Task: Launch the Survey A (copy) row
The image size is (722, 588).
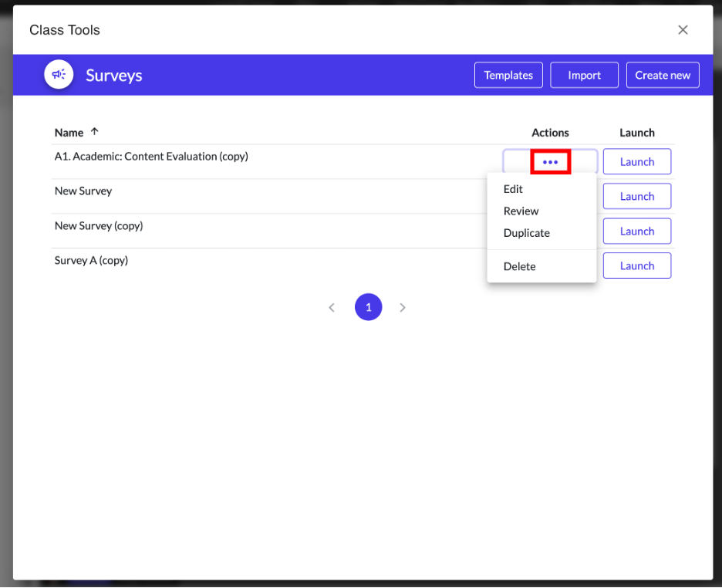Action: coord(636,266)
